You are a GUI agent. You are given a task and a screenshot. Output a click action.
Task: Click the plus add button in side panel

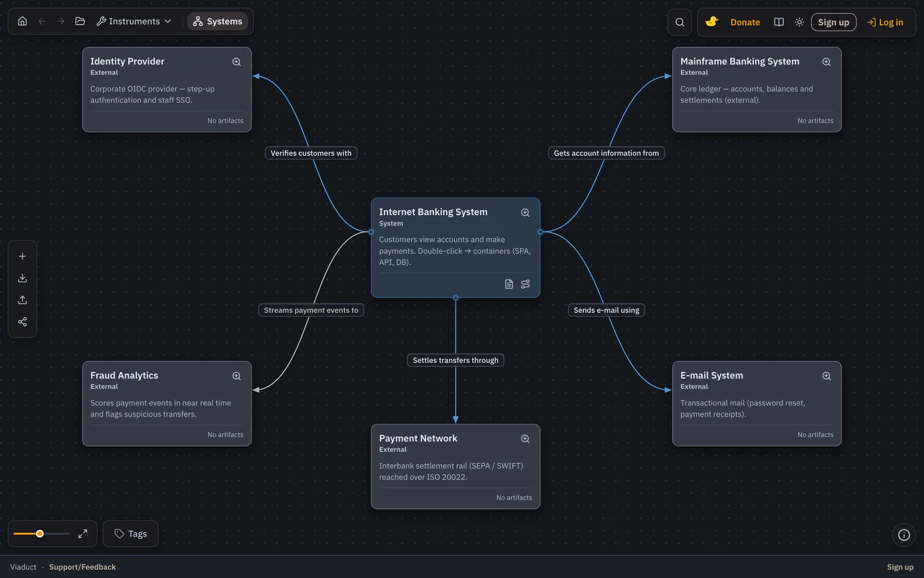23,256
